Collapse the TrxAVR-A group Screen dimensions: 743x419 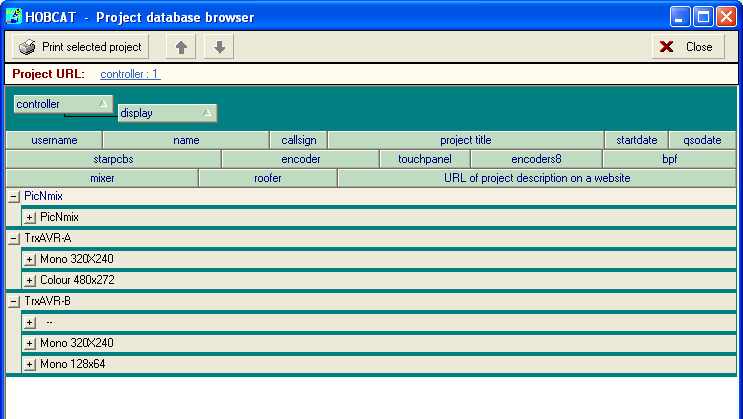point(14,238)
